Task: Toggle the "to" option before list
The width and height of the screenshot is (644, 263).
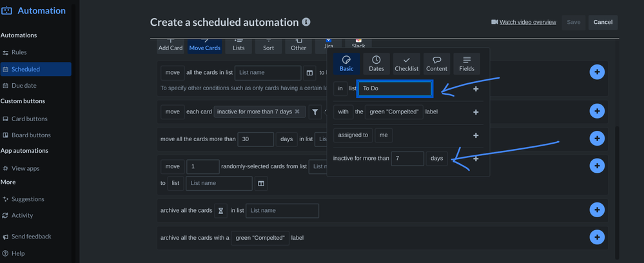Action: point(163,183)
